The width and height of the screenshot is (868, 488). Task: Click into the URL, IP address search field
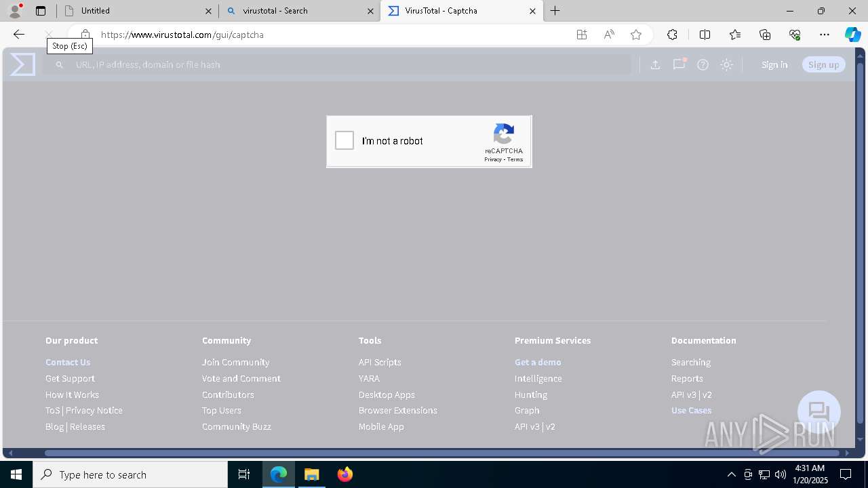tap(337, 64)
